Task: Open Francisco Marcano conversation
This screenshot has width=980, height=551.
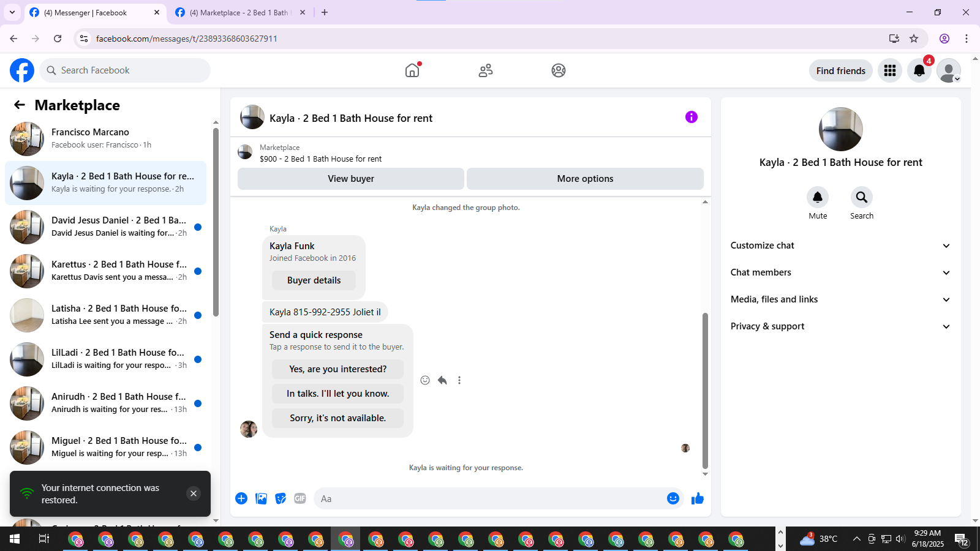Action: (105, 139)
